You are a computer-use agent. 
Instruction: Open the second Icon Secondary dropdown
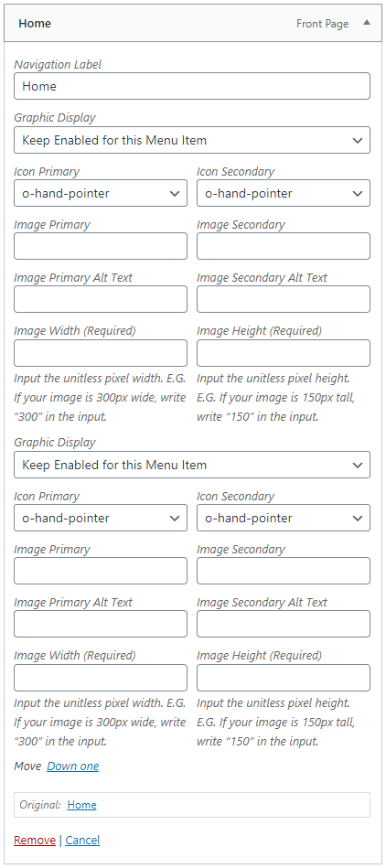[283, 518]
